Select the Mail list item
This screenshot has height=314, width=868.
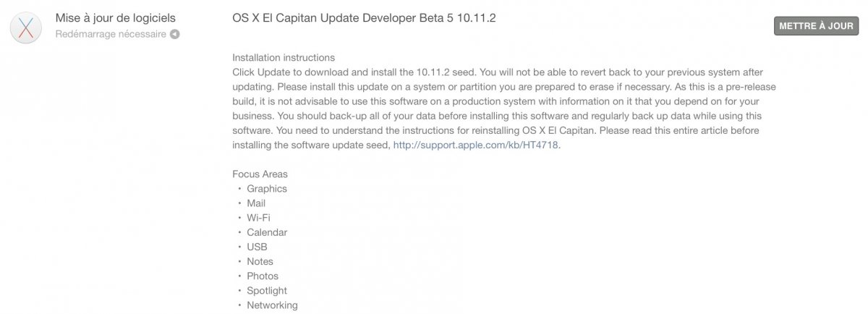(x=256, y=203)
